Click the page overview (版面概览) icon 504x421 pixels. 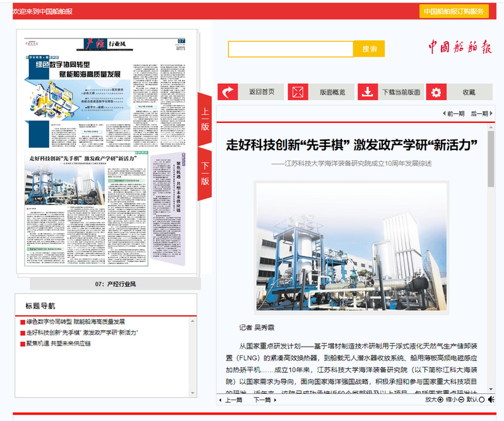coord(298,92)
